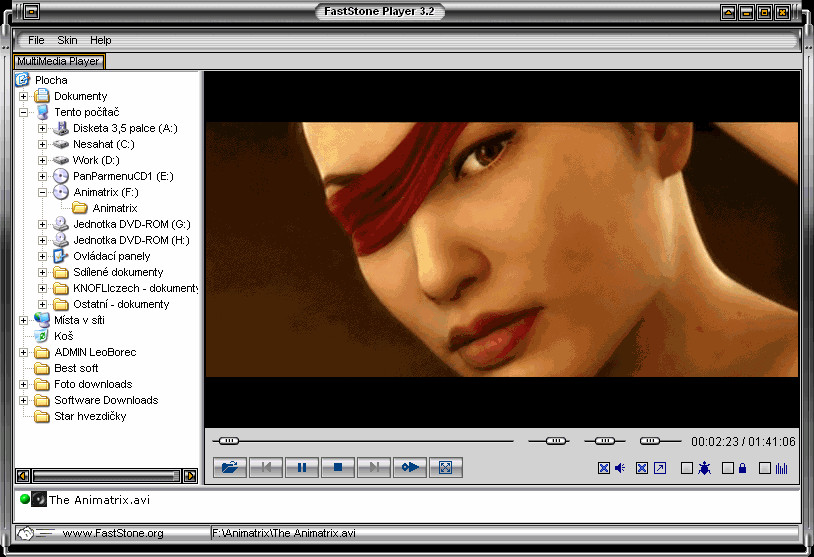Open the Skin menu
This screenshot has height=557, width=814.
(x=67, y=40)
